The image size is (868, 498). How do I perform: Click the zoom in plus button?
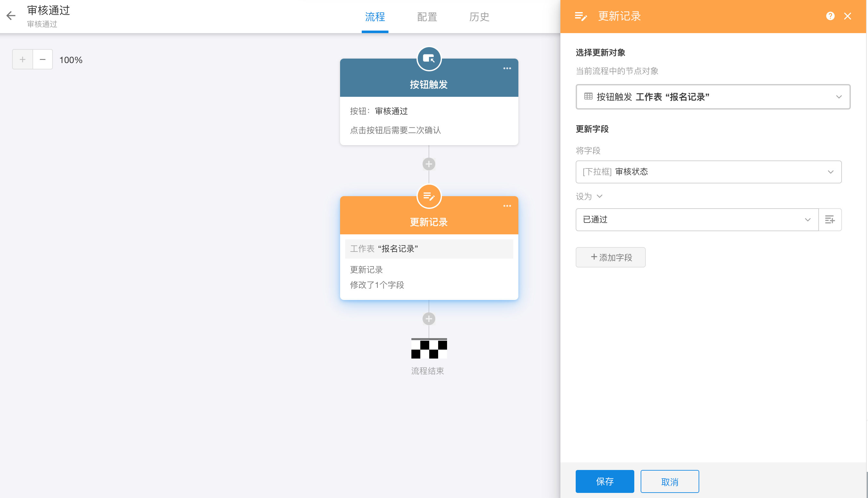[23, 60]
